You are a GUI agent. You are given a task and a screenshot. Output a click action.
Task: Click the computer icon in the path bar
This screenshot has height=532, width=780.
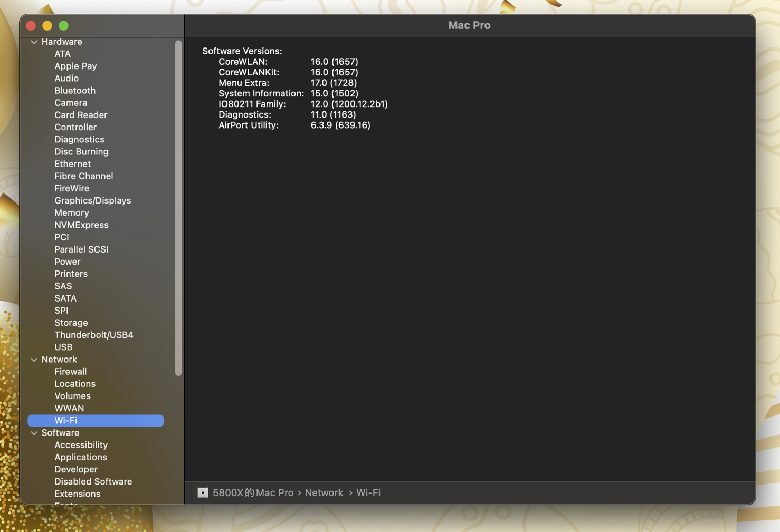tap(203, 492)
